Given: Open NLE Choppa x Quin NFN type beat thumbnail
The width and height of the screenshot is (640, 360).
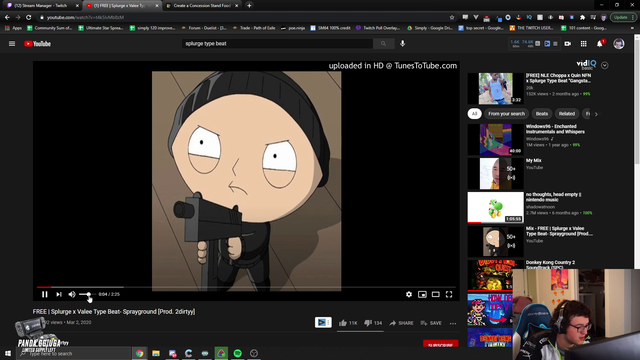Looking at the screenshot, I should 495,89.
